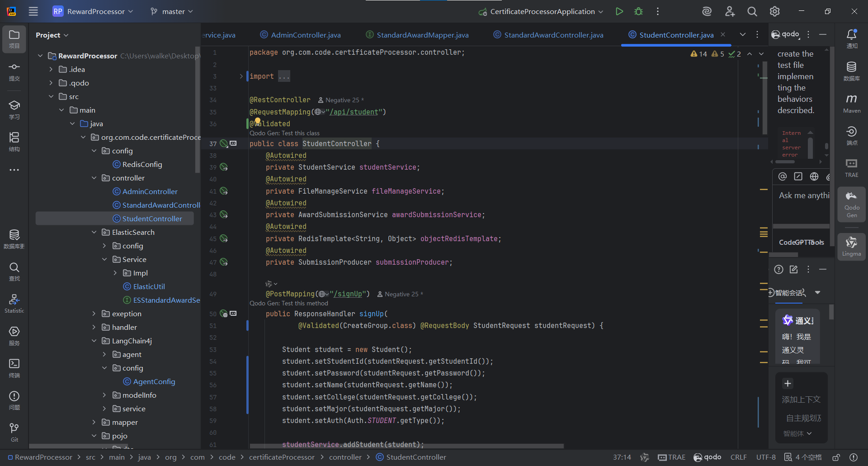Open the Database tool window on right bar
The width and height of the screenshot is (868, 466).
point(852,71)
